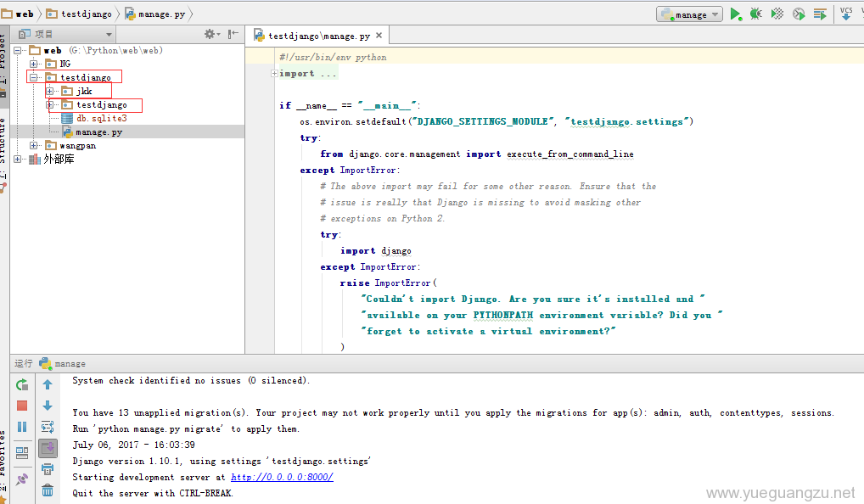The image size is (864, 504).
Task: Update project via VCS arrow icon
Action: 846,14
